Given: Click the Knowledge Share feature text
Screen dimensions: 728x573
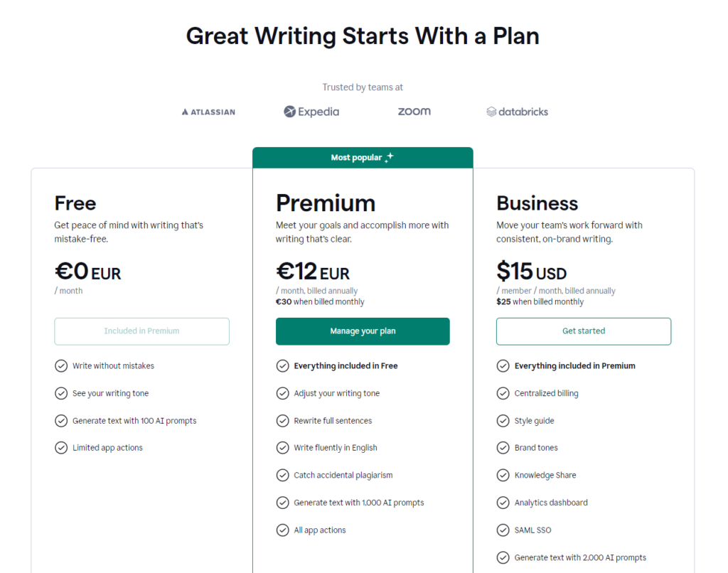Looking at the screenshot, I should [x=545, y=475].
